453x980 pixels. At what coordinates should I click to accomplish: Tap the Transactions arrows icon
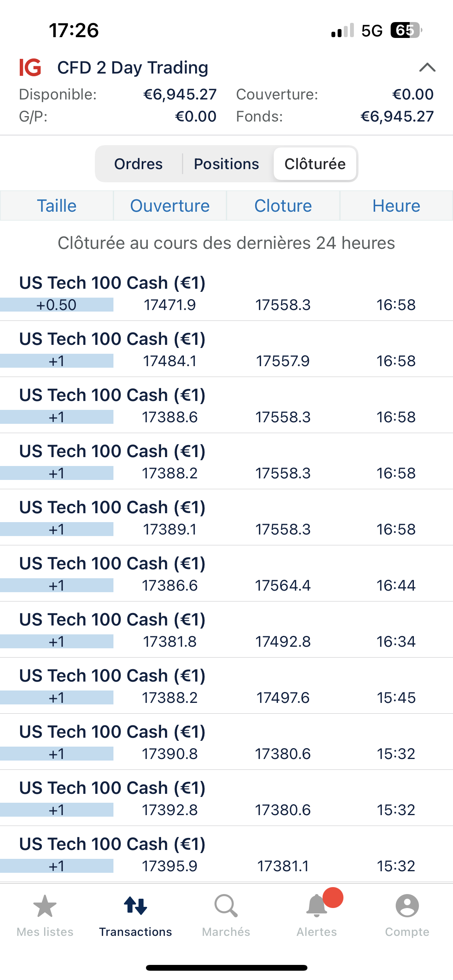pos(136,906)
